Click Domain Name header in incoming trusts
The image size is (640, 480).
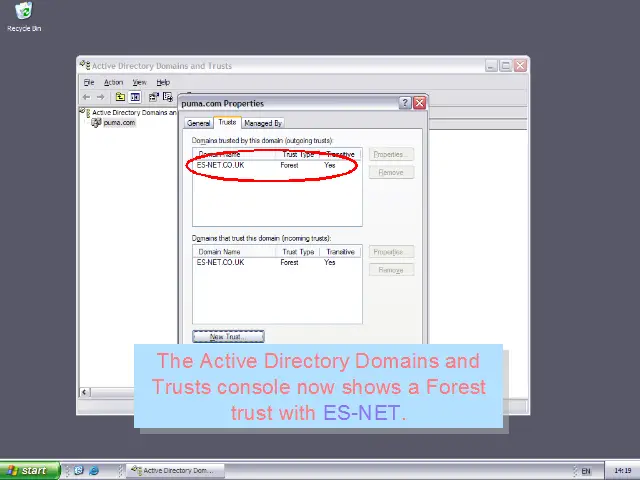point(234,252)
